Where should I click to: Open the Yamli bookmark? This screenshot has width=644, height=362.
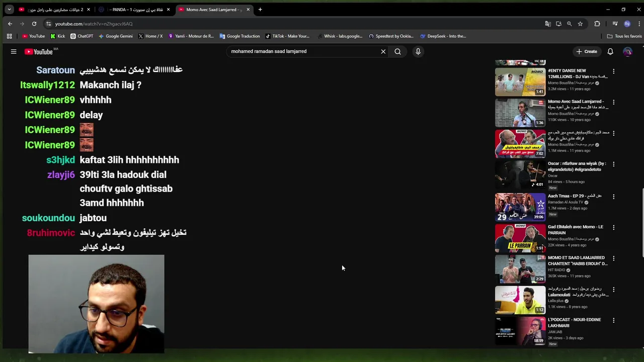click(x=191, y=36)
